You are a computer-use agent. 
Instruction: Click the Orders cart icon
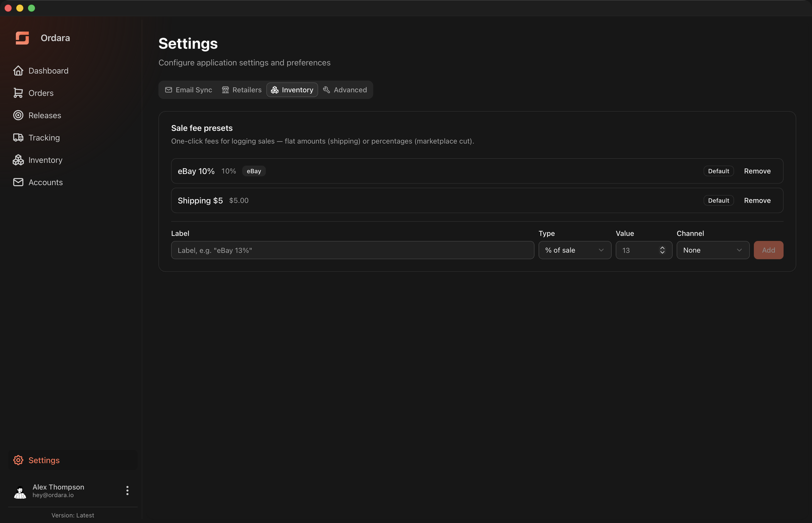18,93
